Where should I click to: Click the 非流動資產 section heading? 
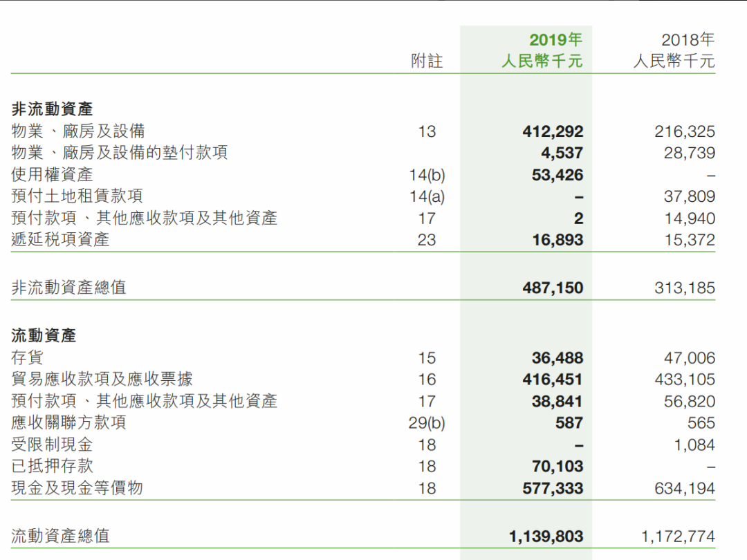52,109
